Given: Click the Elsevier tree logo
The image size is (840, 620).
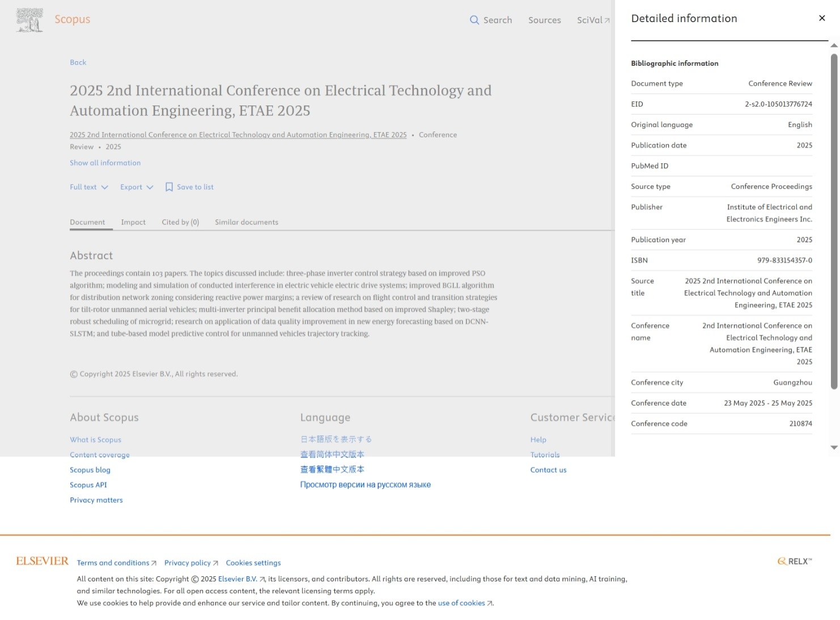Looking at the screenshot, I should pyautogui.click(x=29, y=20).
